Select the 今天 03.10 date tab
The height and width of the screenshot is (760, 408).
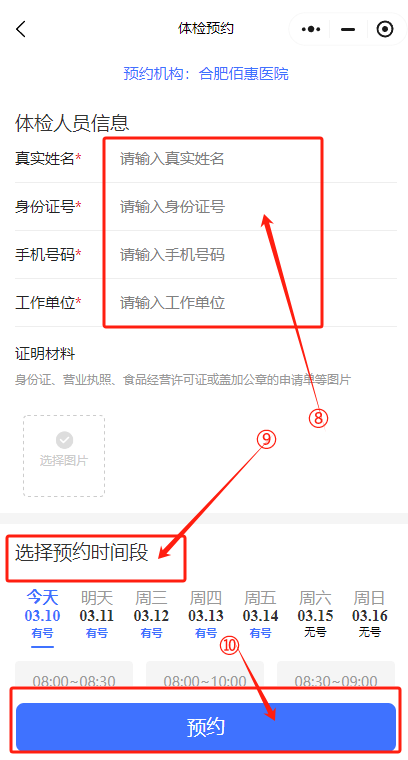tap(42, 614)
